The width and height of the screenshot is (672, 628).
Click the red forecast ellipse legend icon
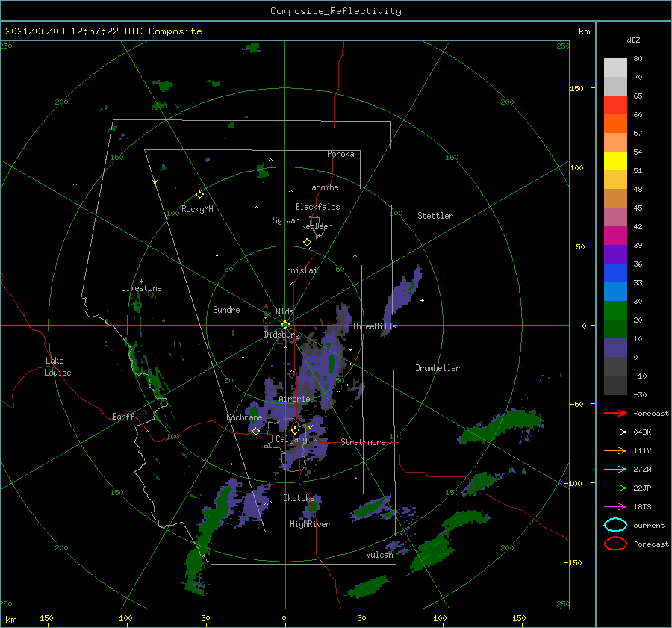(615, 544)
